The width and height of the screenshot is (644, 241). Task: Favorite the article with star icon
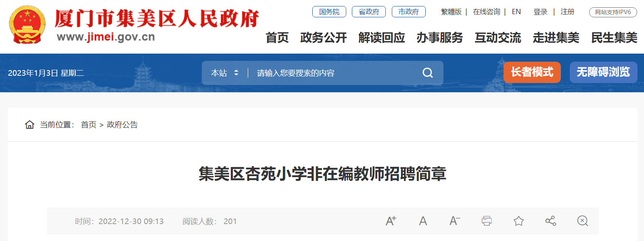coord(519,221)
